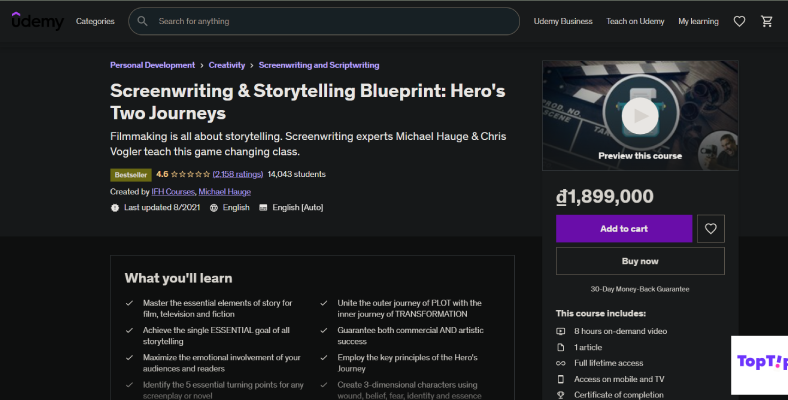Click the course title heading
Image resolution: width=788 pixels, height=400 pixels.
click(x=308, y=102)
